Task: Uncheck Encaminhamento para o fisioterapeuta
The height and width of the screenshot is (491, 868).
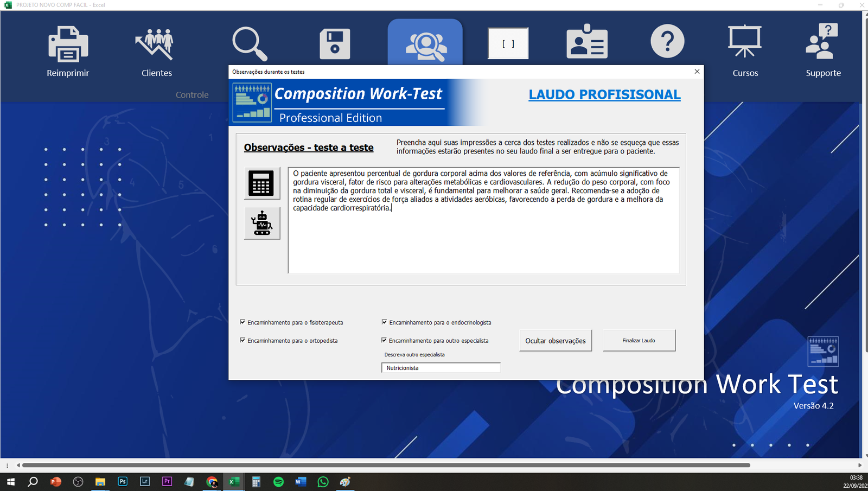Action: tap(242, 322)
